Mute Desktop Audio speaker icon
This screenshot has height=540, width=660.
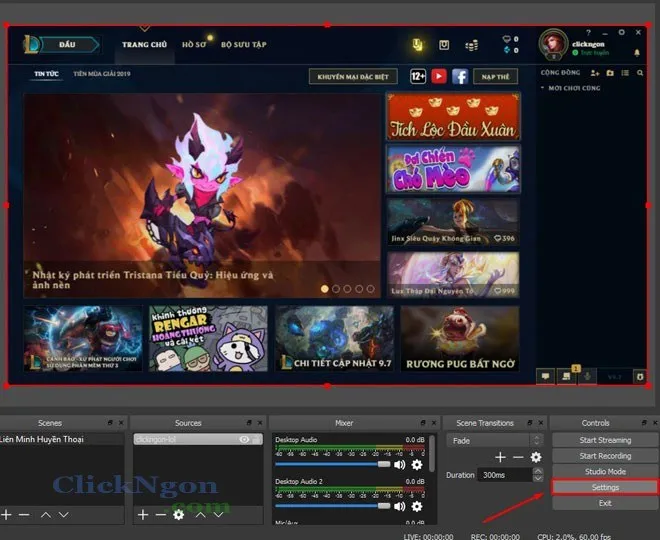pos(399,465)
